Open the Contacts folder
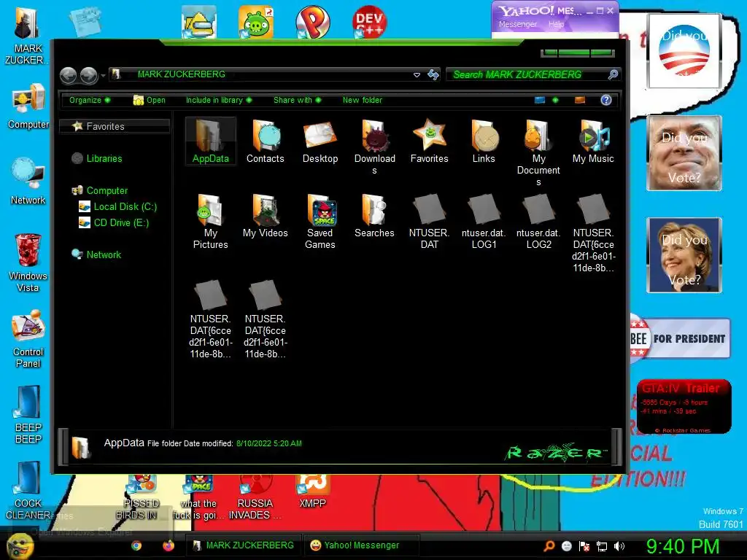Screen dimensions: 747x560 [266, 141]
